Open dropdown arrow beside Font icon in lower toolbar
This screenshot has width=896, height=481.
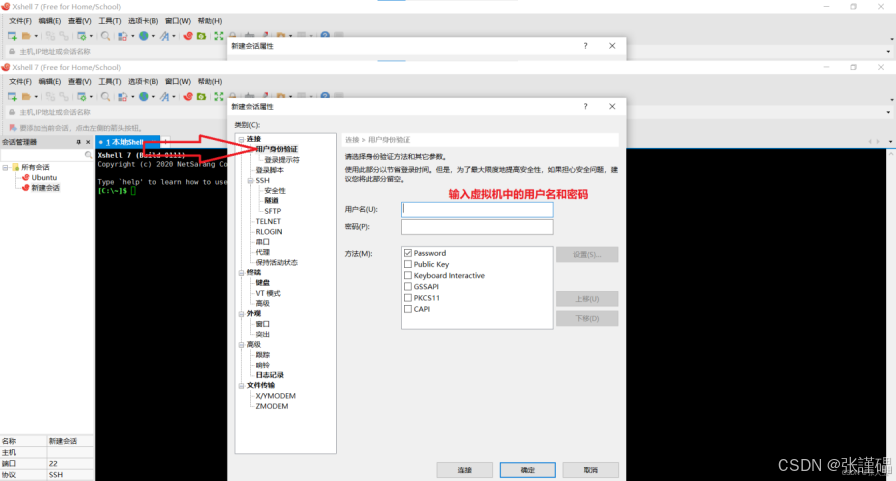point(174,97)
